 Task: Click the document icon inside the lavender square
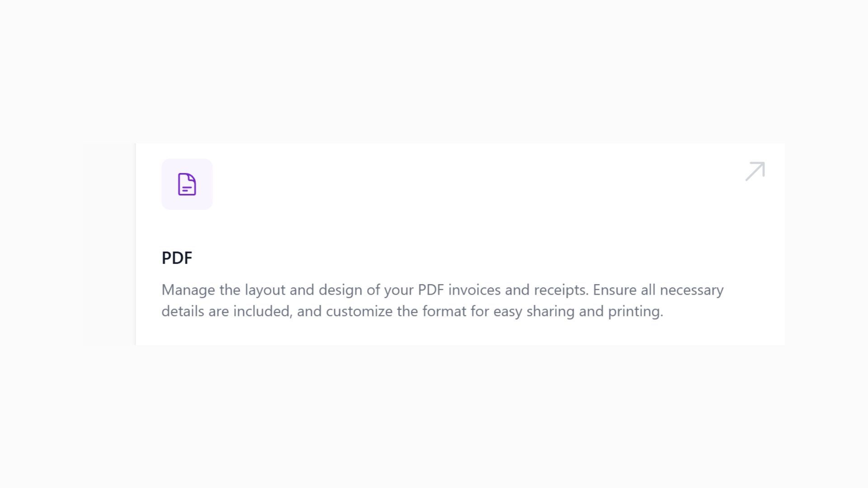pos(187,183)
